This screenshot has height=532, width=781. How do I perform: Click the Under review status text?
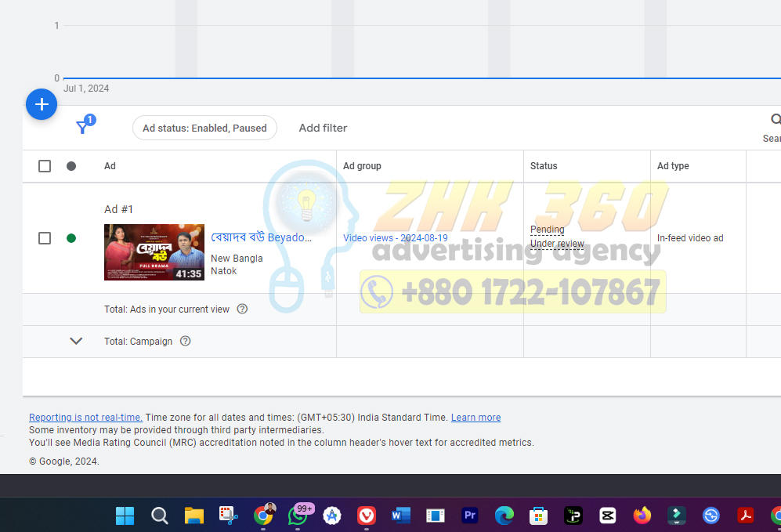click(557, 244)
